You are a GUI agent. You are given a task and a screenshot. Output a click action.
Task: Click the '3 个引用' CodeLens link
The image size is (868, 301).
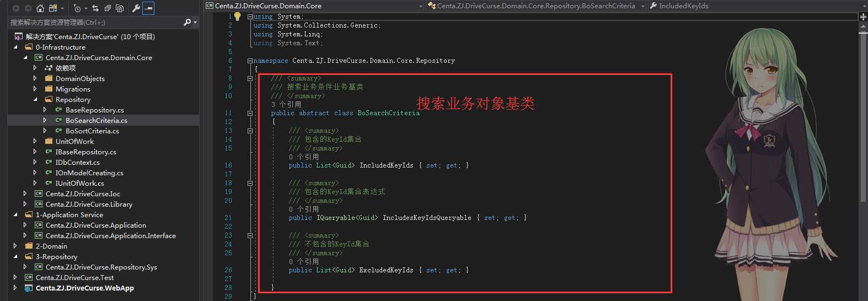pos(286,104)
